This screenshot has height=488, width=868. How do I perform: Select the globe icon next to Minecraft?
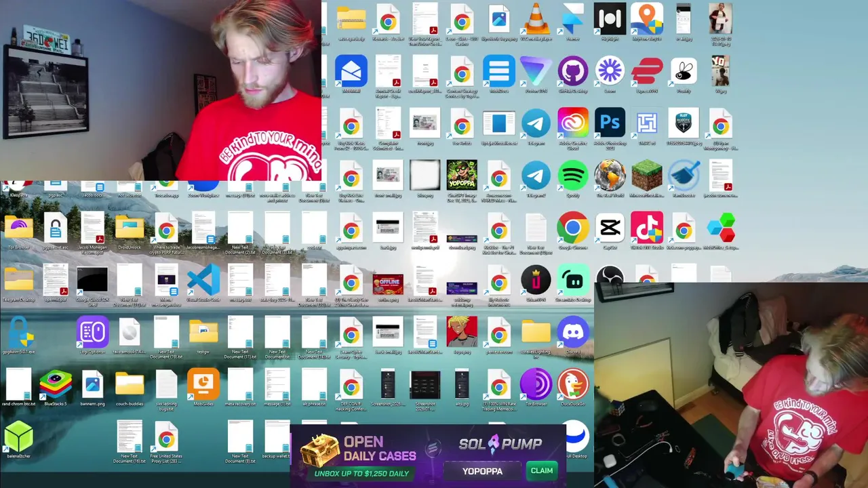click(610, 176)
